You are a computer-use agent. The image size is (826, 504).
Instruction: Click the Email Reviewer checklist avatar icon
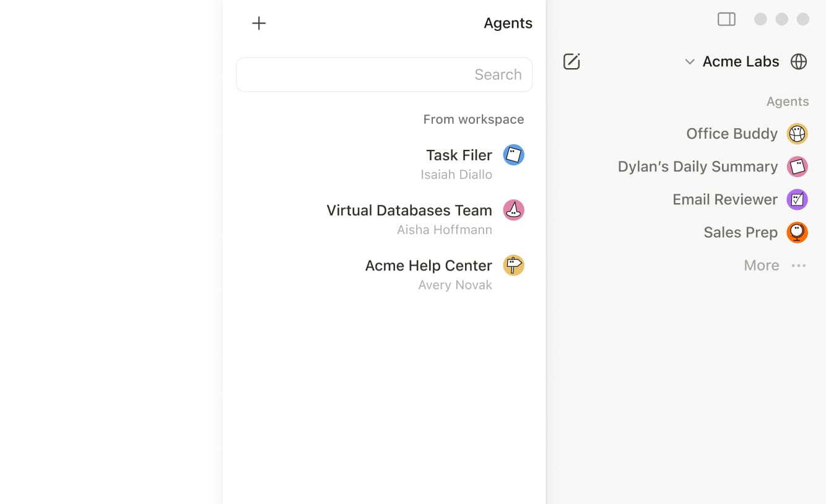pos(798,199)
